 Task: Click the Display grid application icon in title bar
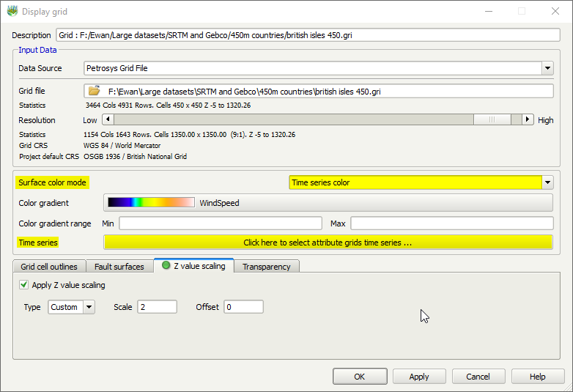point(12,11)
